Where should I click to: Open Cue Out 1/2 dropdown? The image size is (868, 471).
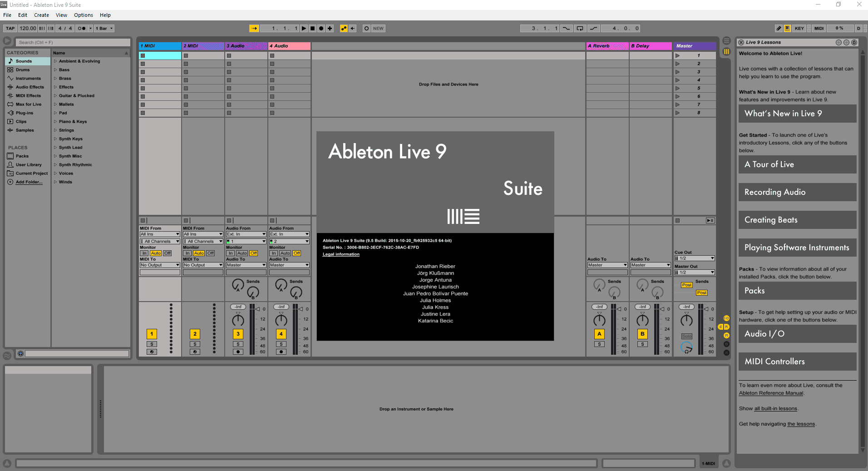coord(695,258)
